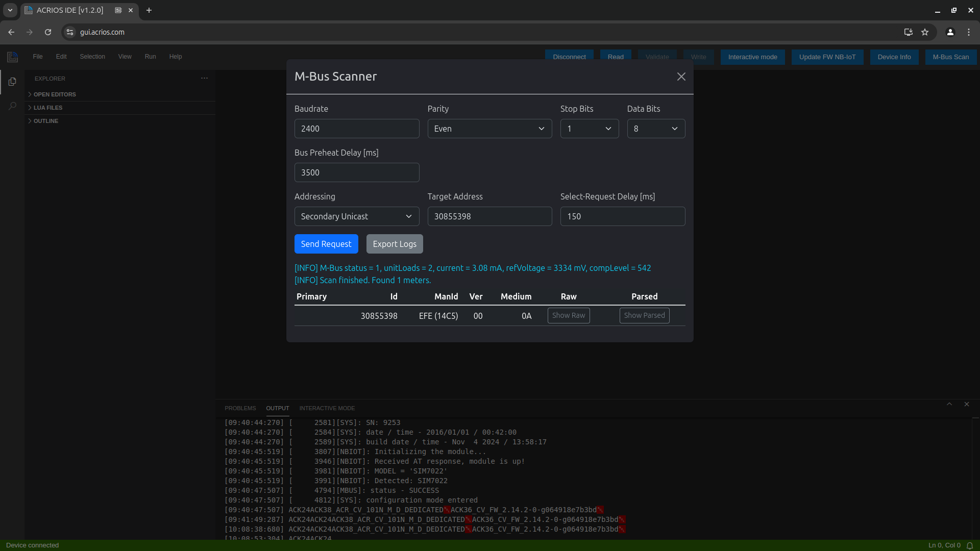Click the Read button in toolbar
The height and width of the screenshot is (551, 980).
coord(615,57)
